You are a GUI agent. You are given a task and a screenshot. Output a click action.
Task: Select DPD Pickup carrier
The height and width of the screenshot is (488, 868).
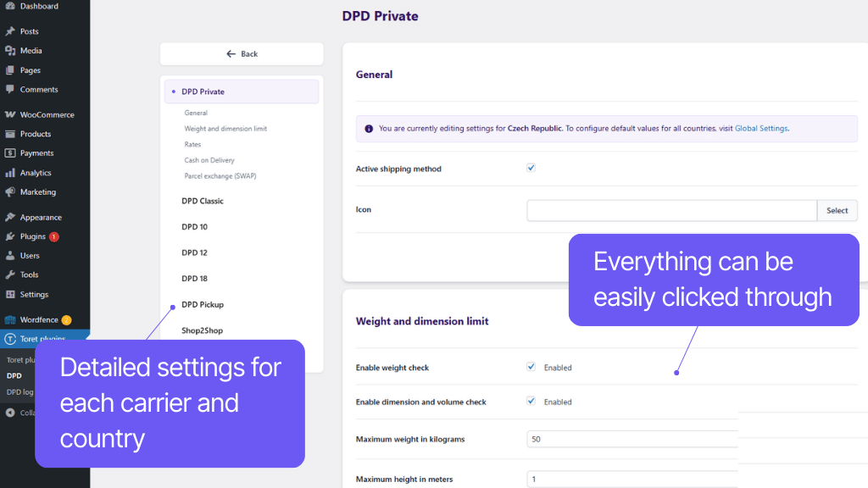coord(203,304)
